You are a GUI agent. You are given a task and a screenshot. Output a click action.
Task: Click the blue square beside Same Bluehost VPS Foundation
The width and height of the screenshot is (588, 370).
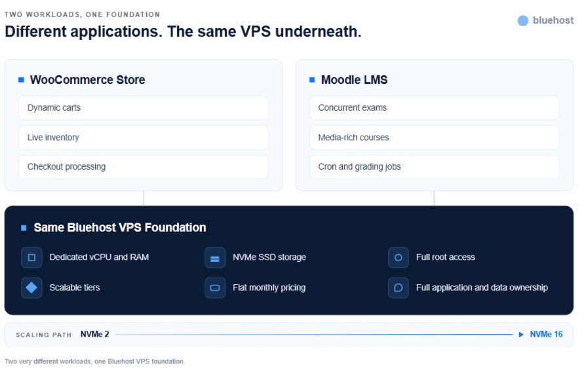click(x=24, y=228)
